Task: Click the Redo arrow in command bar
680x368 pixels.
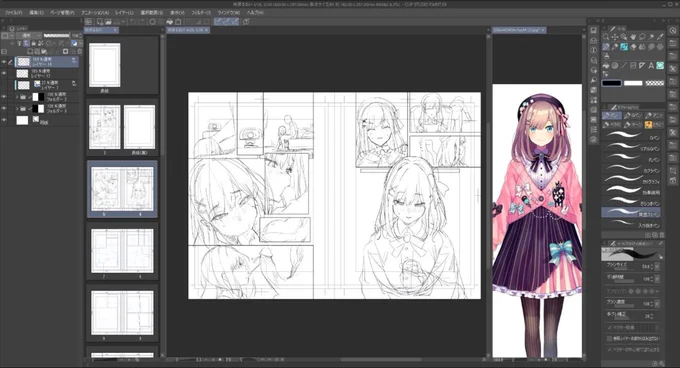Action: coord(143,21)
